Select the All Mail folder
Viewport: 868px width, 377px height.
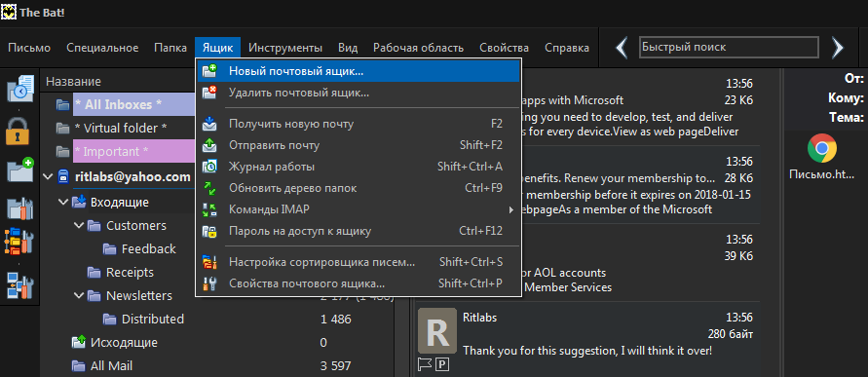click(x=112, y=366)
